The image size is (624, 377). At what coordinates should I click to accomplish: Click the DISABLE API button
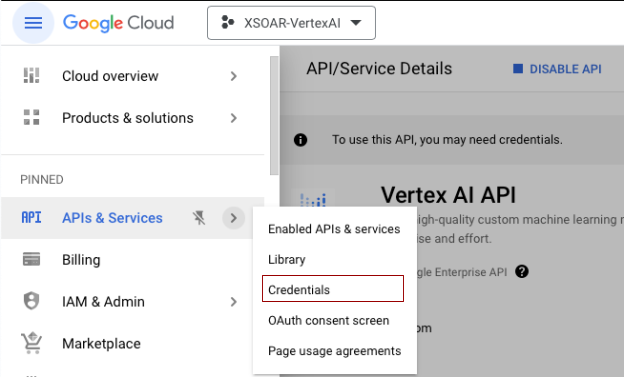pyautogui.click(x=557, y=69)
